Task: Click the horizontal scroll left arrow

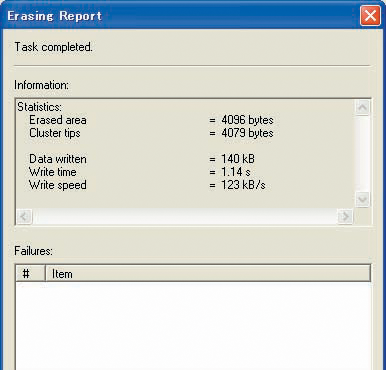Action: (x=24, y=216)
